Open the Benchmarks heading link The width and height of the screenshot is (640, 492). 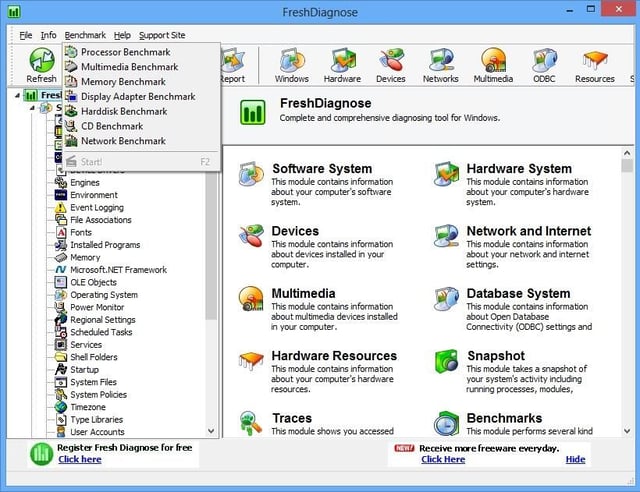504,418
